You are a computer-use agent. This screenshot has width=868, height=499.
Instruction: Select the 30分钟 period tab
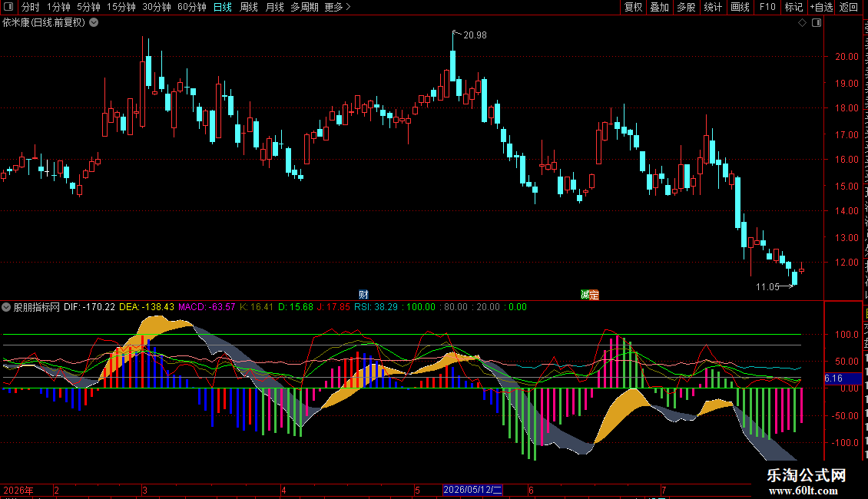pos(156,7)
